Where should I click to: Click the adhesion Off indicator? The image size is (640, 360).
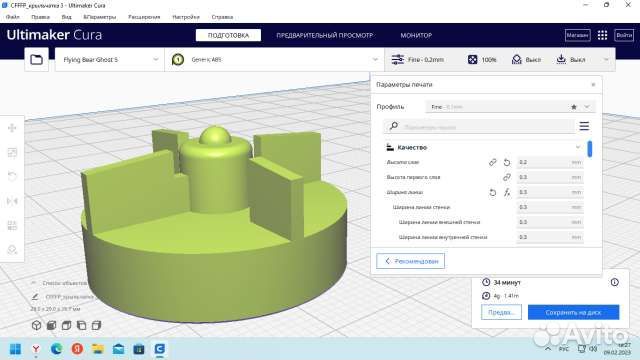(x=571, y=60)
